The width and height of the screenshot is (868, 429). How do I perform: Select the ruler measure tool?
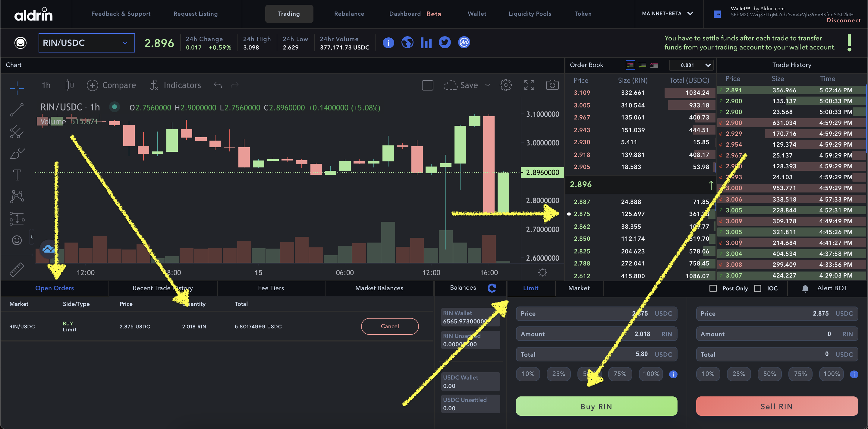(17, 269)
